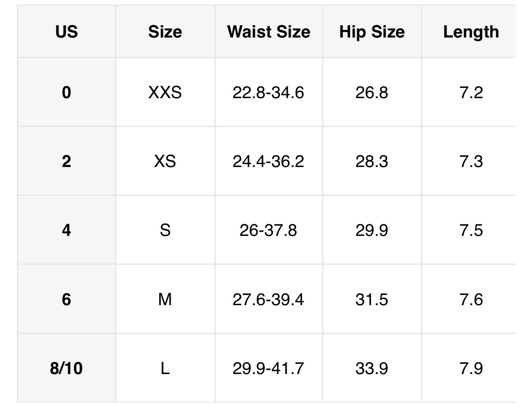Click waist size 22.8-34.6 cell
Viewport: 532px width, 419px height.
(x=268, y=92)
